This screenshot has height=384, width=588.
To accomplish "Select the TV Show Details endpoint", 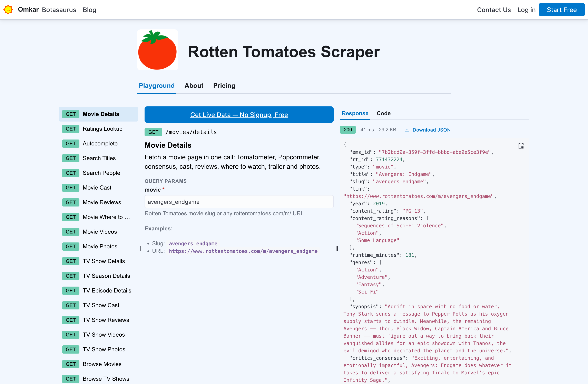I will point(98,261).
